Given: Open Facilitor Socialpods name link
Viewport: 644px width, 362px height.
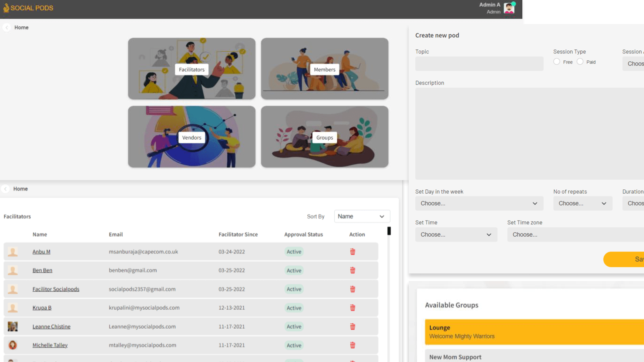Looking at the screenshot, I should click(x=56, y=289).
